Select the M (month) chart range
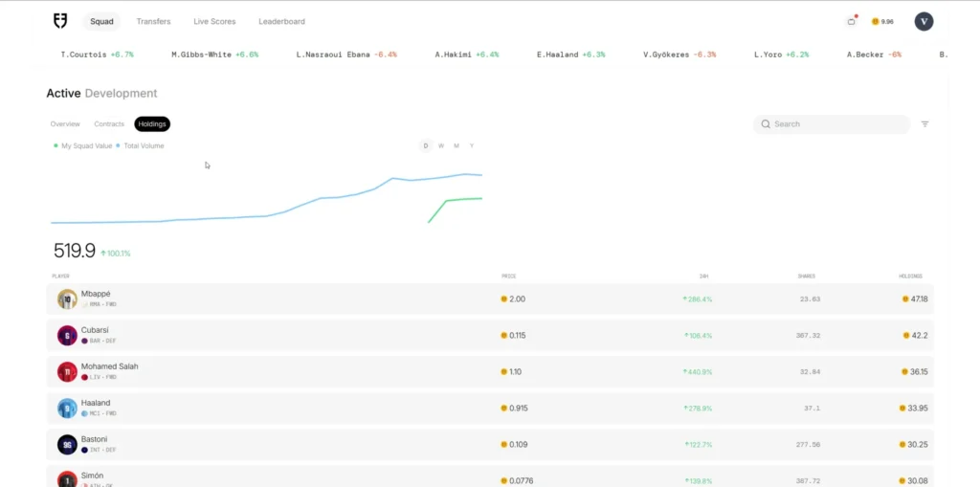This screenshot has width=980, height=487. coord(457,146)
